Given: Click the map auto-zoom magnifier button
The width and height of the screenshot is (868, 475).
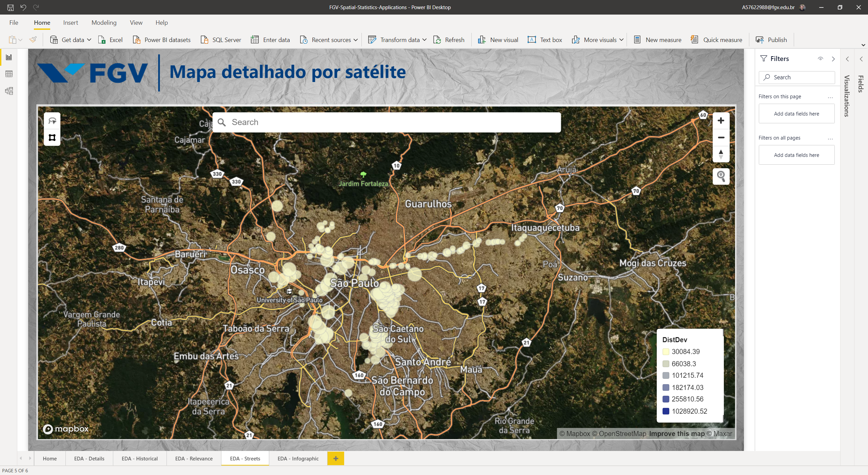Looking at the screenshot, I should [721, 176].
